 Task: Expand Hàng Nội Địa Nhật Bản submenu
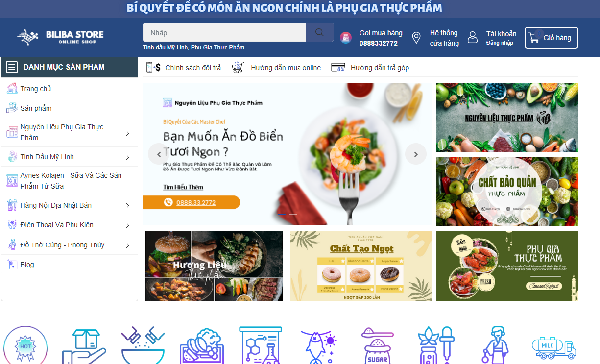[x=127, y=206]
